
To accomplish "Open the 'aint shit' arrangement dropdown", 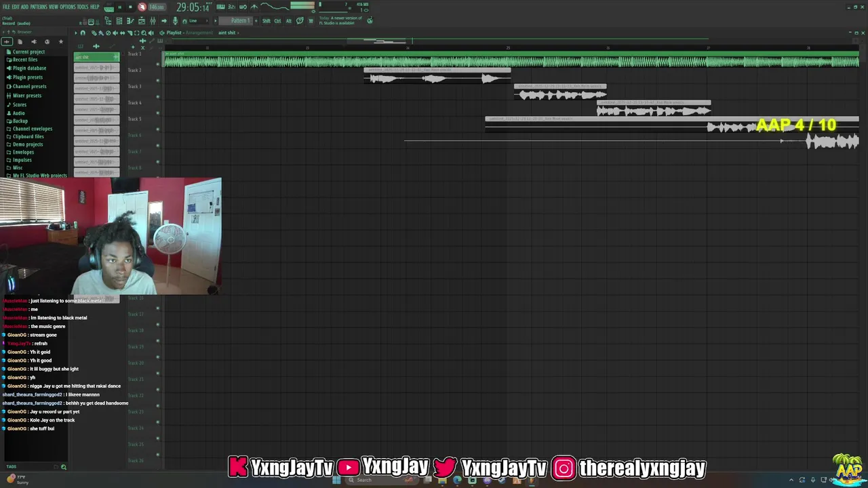I will [229, 33].
